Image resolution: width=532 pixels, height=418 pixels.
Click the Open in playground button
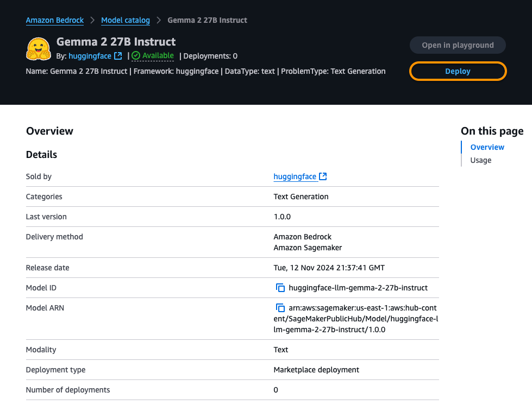(x=458, y=45)
